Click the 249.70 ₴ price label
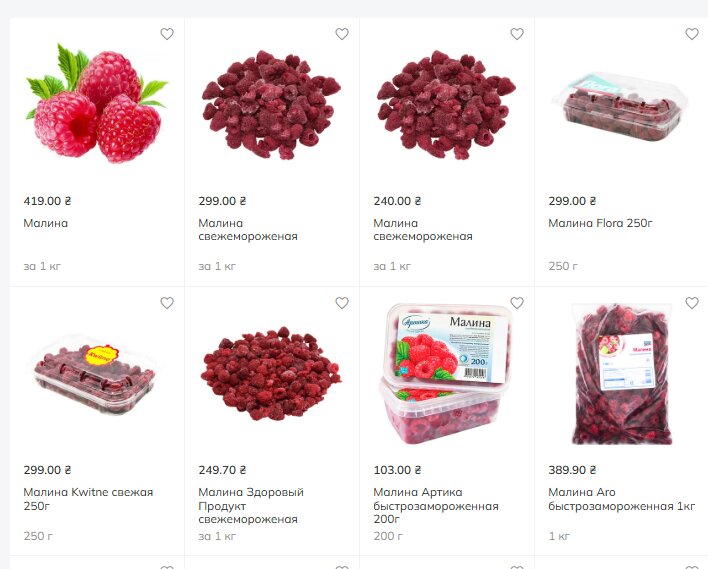 click(222, 470)
